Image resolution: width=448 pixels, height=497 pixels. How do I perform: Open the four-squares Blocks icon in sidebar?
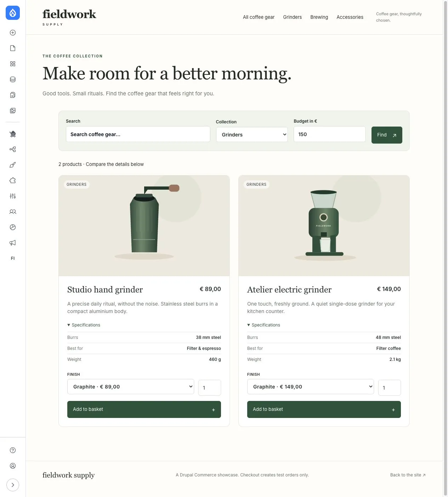click(13, 64)
